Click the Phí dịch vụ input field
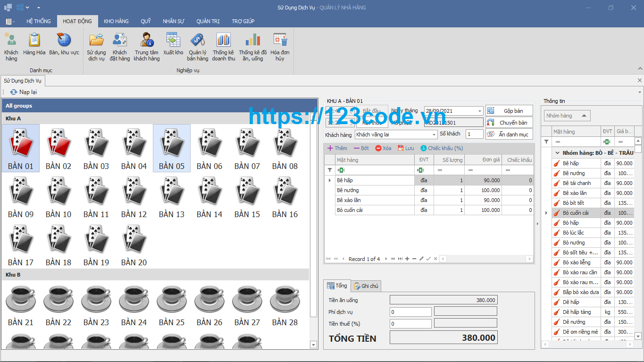644x362 pixels. [411, 312]
